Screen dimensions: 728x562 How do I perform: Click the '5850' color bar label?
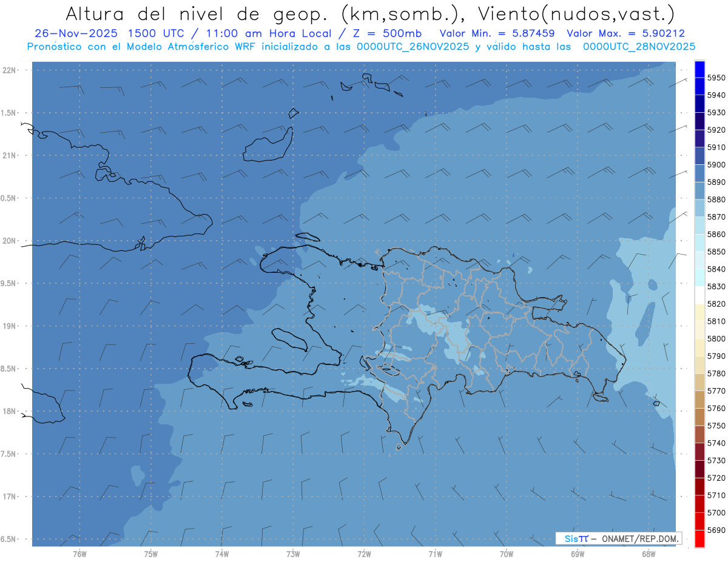pyautogui.click(x=716, y=252)
